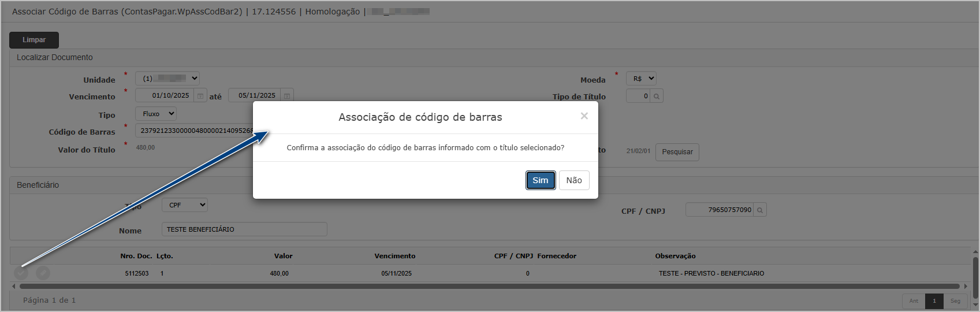Click the Nome field containing TESTE BENEFICIÁRIO
980x312 pixels.
[x=244, y=229]
